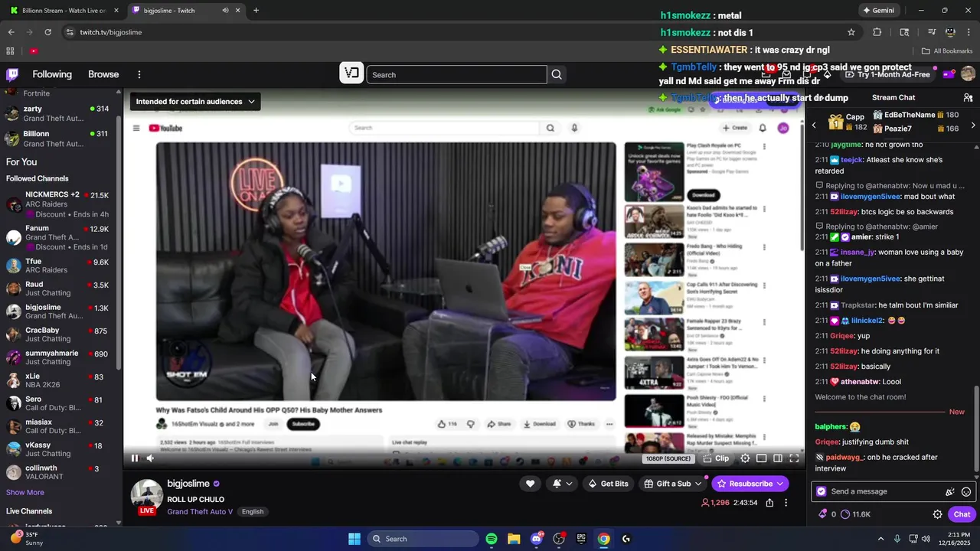Expand Gift a Sub dropdown
Viewport: 980px width, 551px height.
click(x=673, y=484)
